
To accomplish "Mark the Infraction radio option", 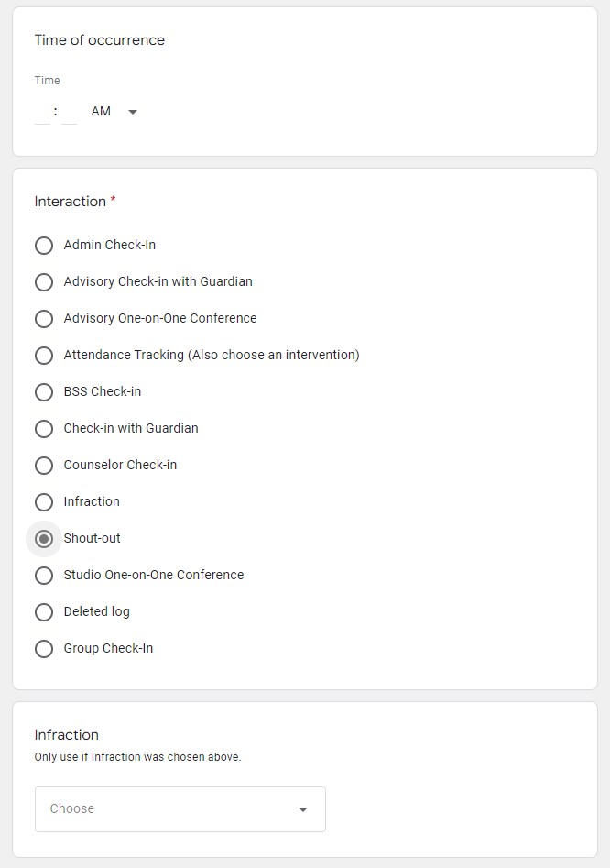I will (x=44, y=502).
